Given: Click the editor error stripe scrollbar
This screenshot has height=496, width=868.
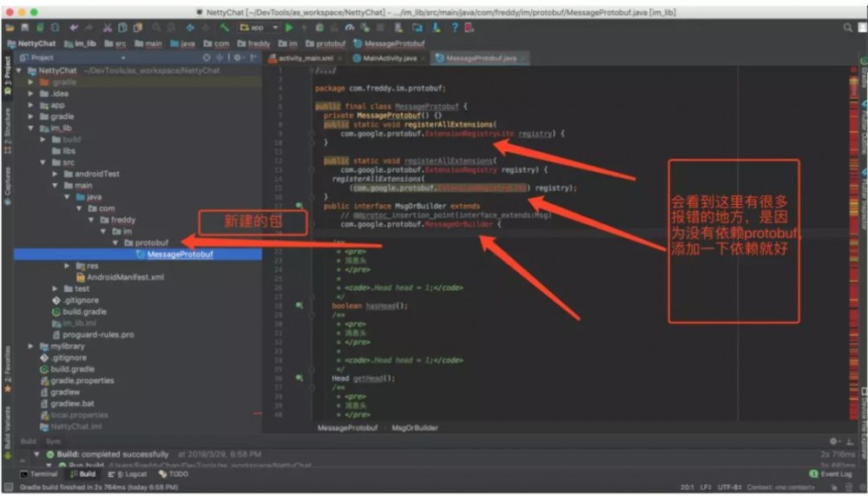Looking at the screenshot, I should point(853,244).
